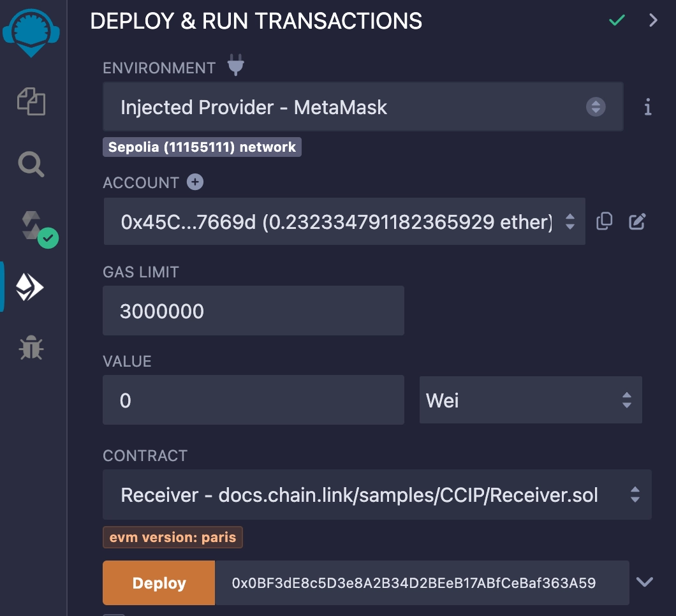Open the Environment dropdown showing Injected Provider
This screenshot has height=616, width=676.
point(364,107)
